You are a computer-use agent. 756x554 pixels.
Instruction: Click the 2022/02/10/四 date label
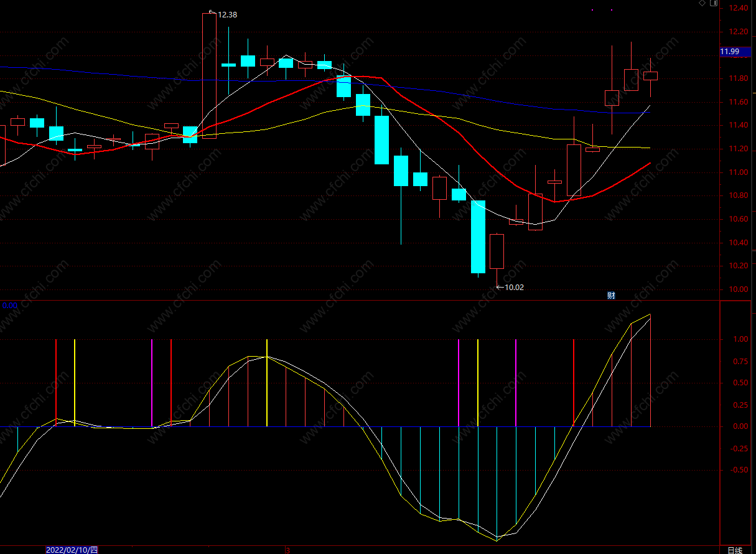tap(72, 550)
